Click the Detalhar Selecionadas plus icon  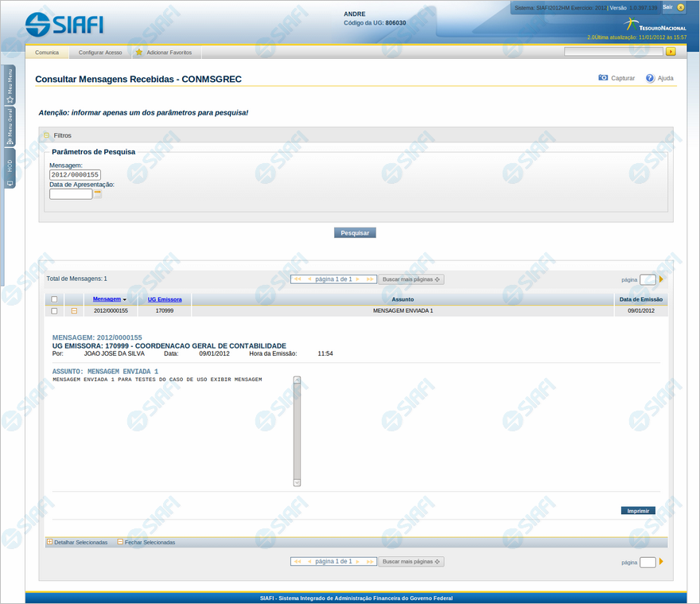coord(49,542)
